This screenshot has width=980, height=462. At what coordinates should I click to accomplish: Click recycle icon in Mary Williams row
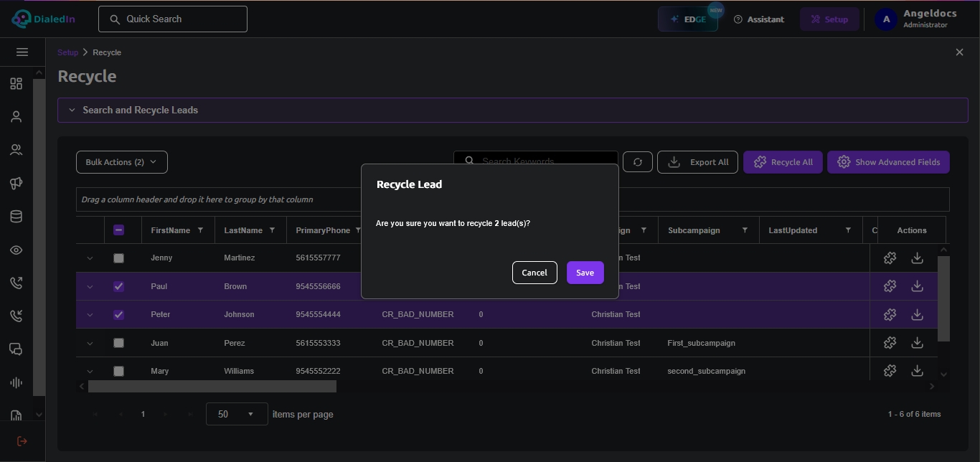point(890,371)
